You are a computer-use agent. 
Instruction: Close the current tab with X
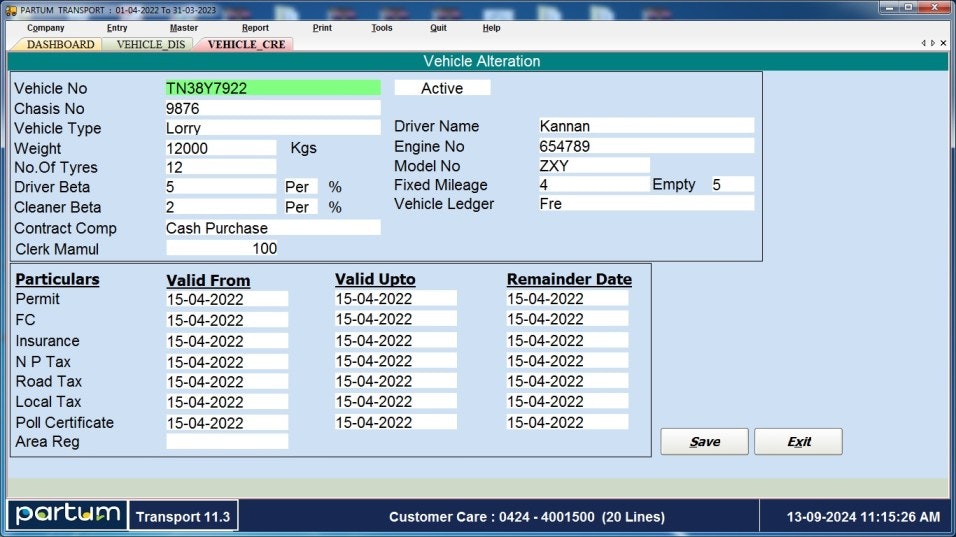pos(943,43)
